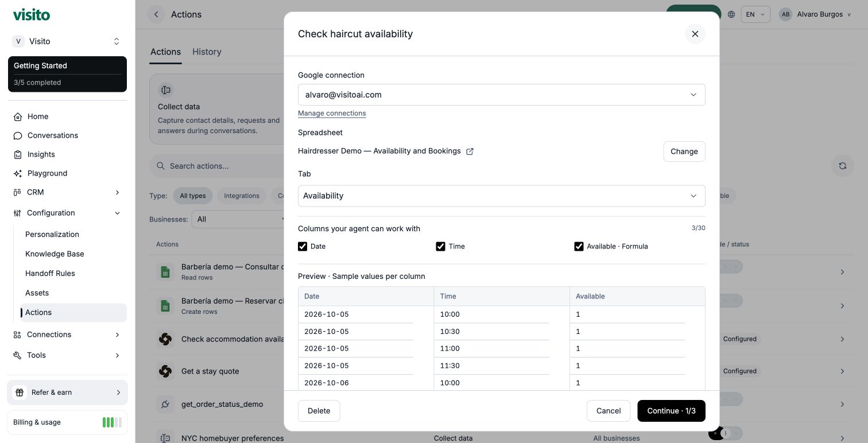Open Insights via its clipboard icon
868x443 pixels.
pyautogui.click(x=18, y=154)
